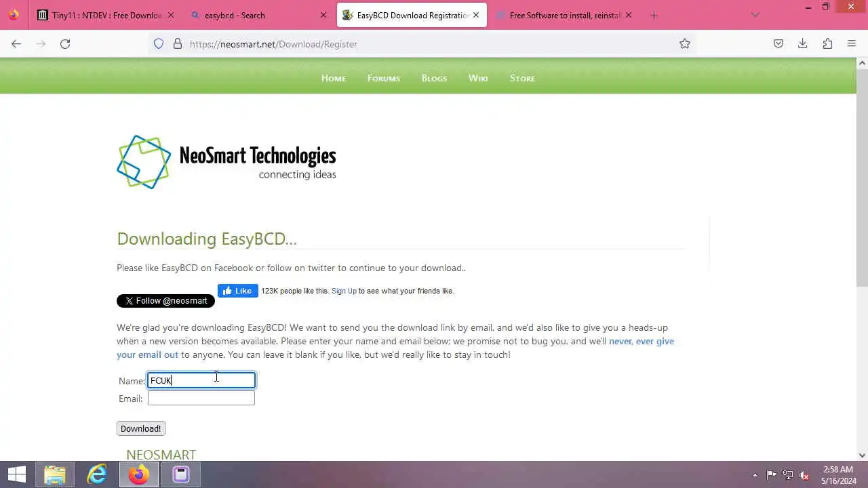
Task: Open the Action Center flag icon
Action: pos(772,475)
